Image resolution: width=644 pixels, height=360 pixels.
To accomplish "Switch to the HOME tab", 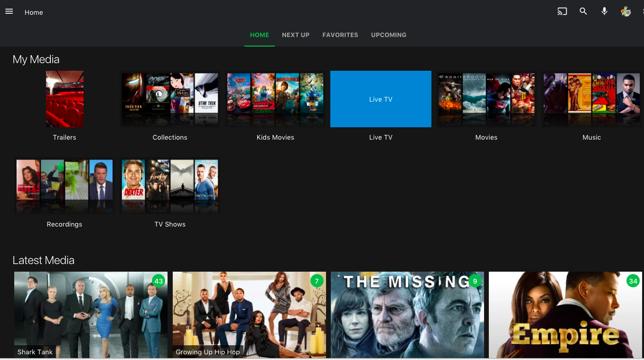I will (x=260, y=35).
